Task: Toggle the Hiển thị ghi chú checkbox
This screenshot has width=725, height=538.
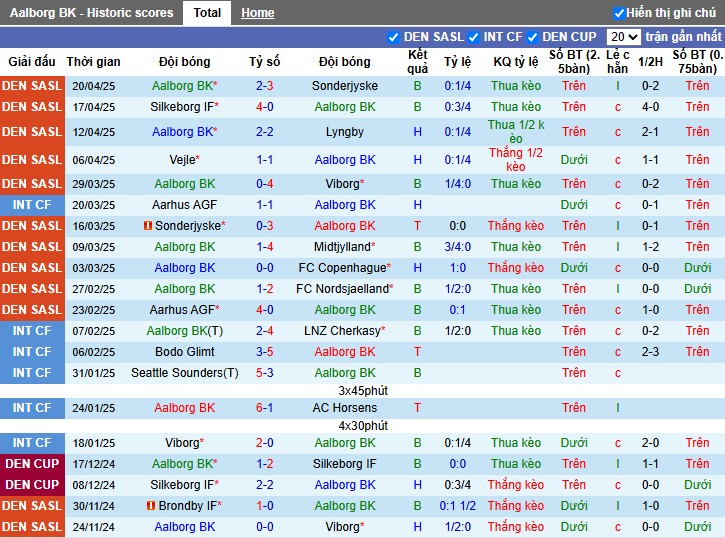Action: point(619,13)
